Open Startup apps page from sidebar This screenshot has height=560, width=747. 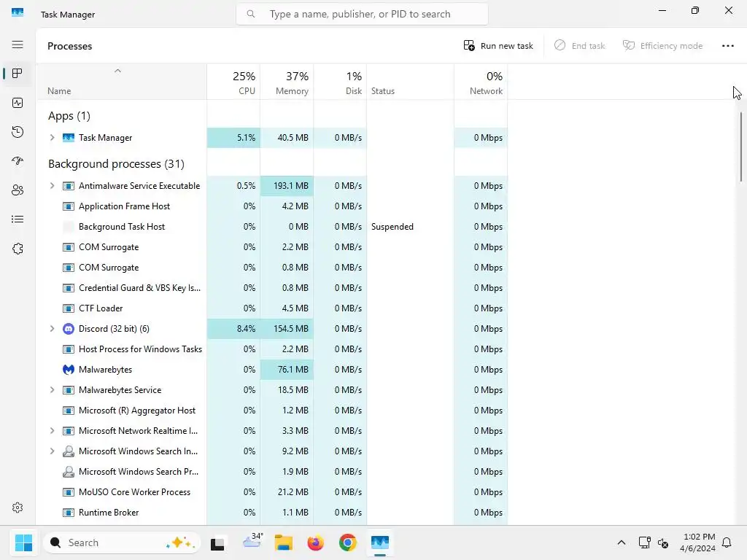coord(18,161)
